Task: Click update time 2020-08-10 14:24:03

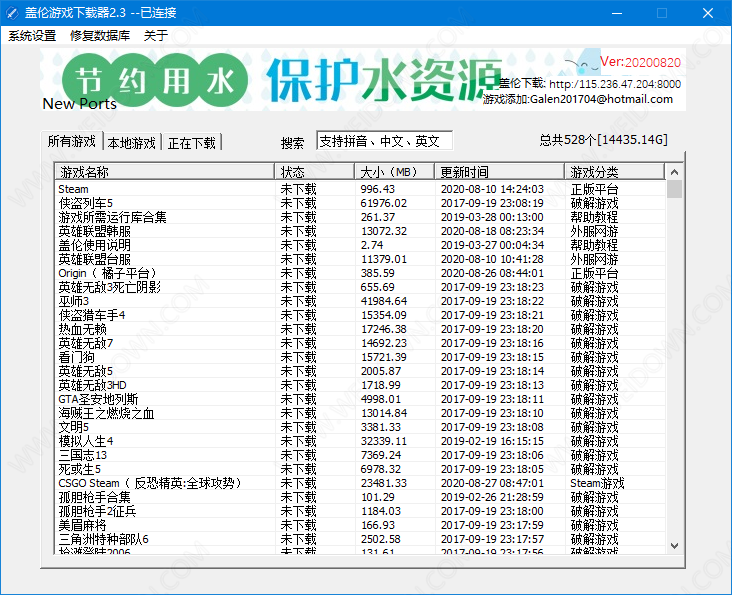Action: (492, 189)
